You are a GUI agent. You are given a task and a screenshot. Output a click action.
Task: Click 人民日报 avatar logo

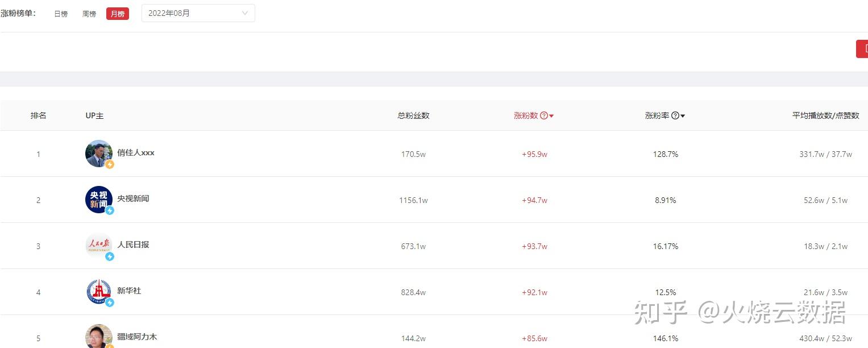tap(98, 246)
